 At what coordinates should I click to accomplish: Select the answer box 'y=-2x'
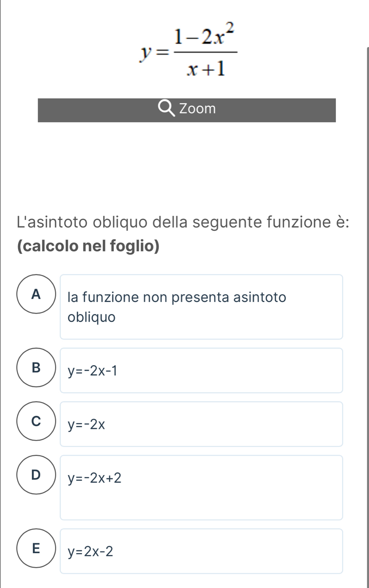click(201, 424)
